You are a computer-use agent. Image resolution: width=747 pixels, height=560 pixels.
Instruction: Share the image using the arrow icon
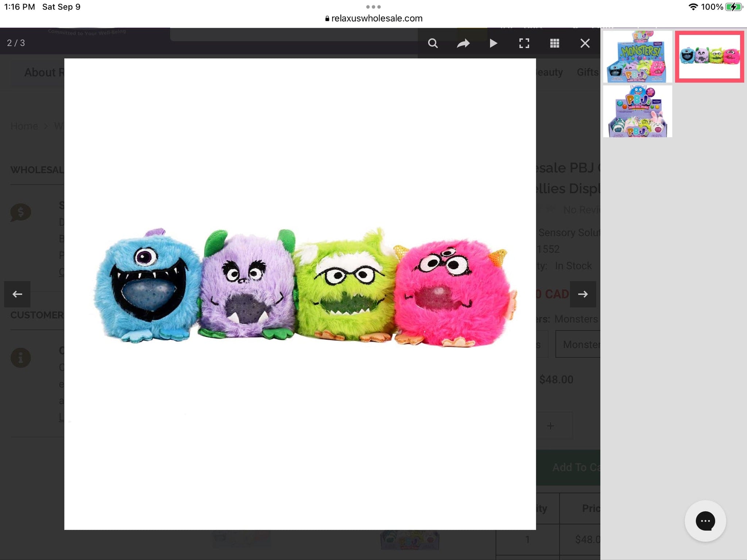[x=463, y=43]
